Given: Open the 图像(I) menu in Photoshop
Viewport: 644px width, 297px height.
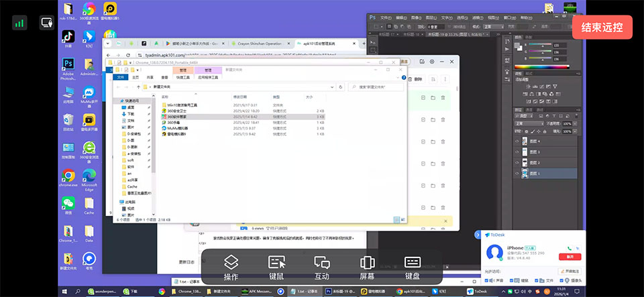Looking at the screenshot, I should (415, 17).
